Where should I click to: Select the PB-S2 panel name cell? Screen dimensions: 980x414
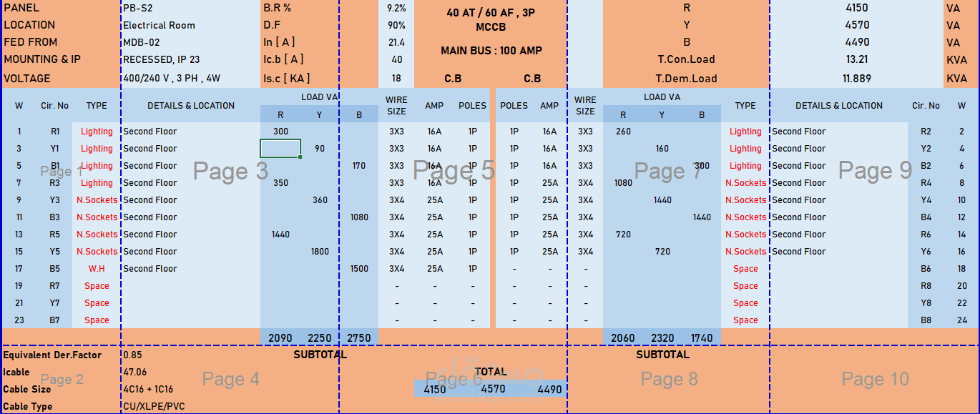pos(190,8)
